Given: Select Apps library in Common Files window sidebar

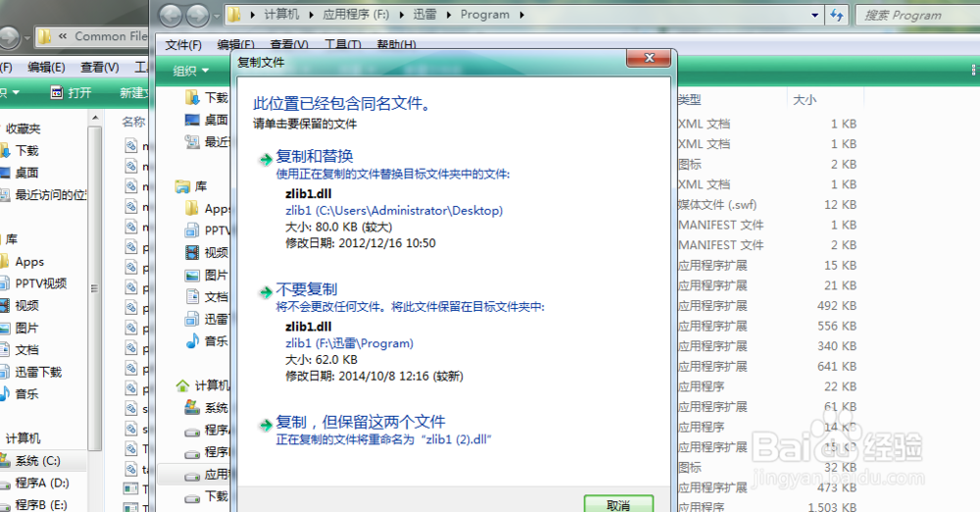Looking at the screenshot, I should click(23, 262).
